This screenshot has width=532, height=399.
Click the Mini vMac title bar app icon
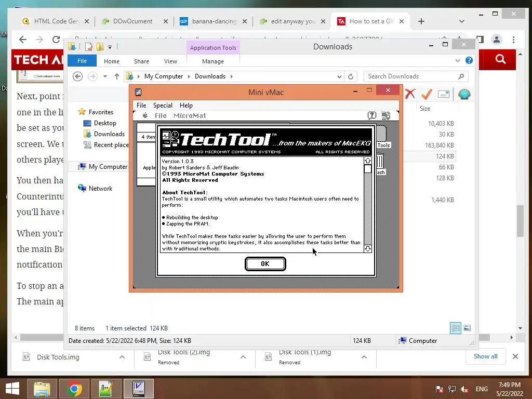coord(138,92)
